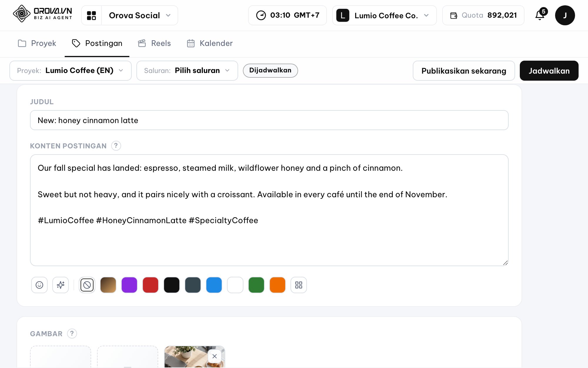The height and width of the screenshot is (368, 588).
Task: Open the app switcher grid icon
Action: (91, 15)
